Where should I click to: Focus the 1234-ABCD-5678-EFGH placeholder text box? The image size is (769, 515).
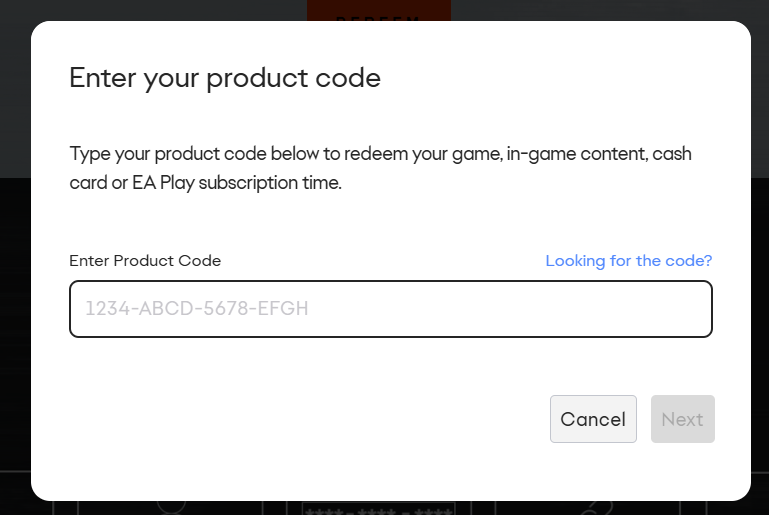click(x=390, y=309)
